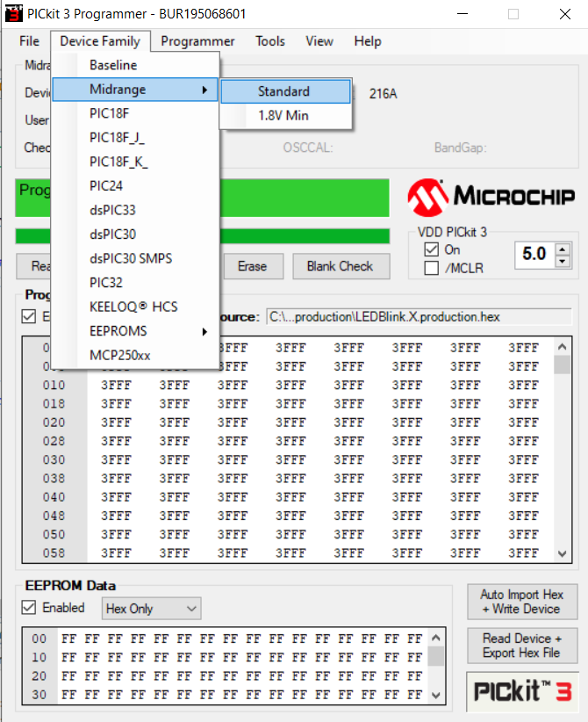The height and width of the screenshot is (722, 588).
Task: Select Baseline device family
Action: pos(135,65)
